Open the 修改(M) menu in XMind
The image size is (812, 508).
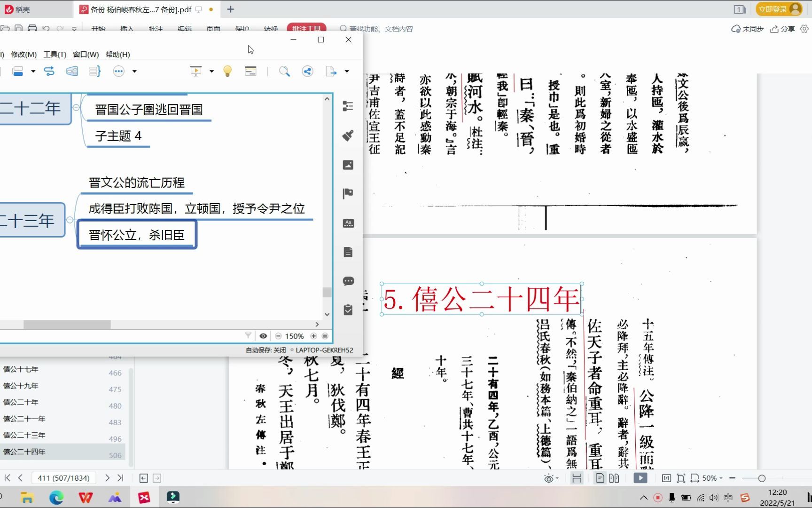(x=23, y=55)
